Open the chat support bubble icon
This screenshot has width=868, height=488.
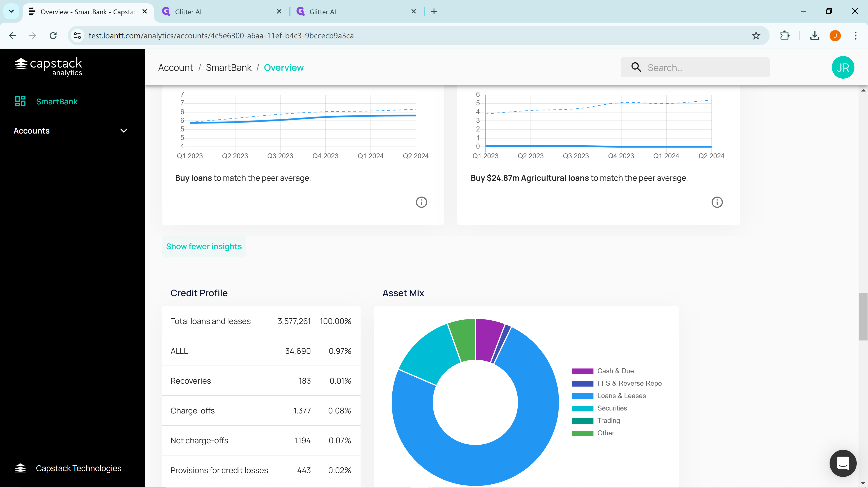coord(843,463)
